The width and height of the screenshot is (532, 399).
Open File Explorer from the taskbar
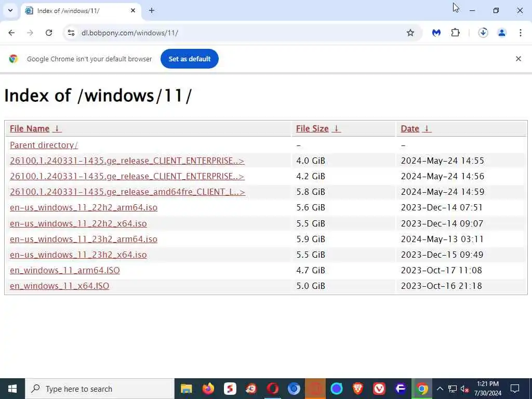(187, 389)
